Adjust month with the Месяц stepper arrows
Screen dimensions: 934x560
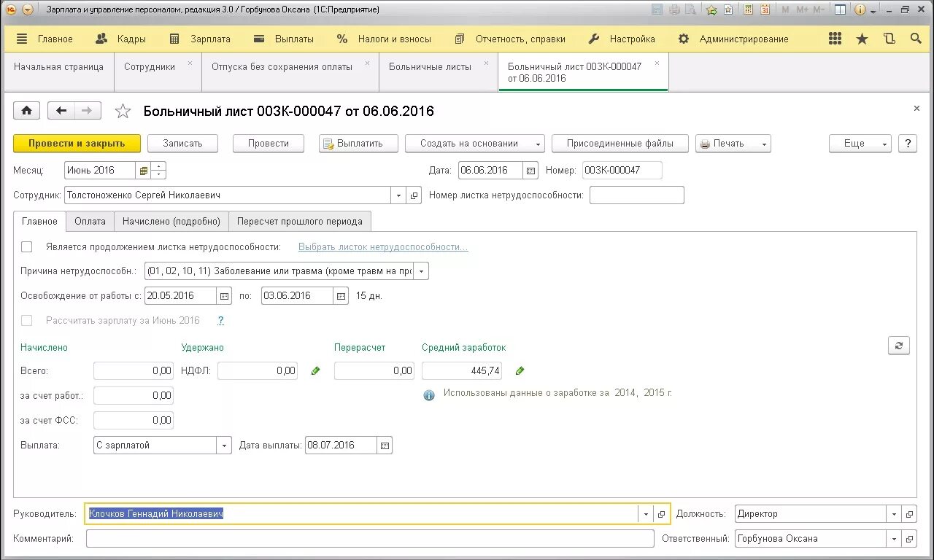pyautogui.click(x=159, y=171)
